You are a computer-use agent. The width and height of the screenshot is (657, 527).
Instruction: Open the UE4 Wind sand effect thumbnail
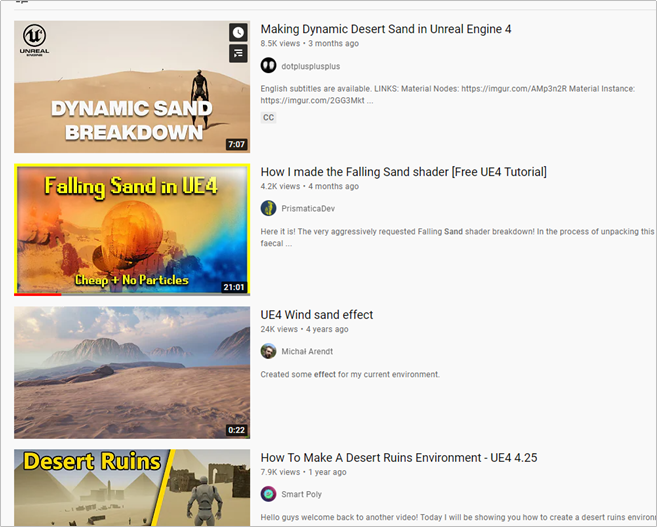[x=132, y=372]
